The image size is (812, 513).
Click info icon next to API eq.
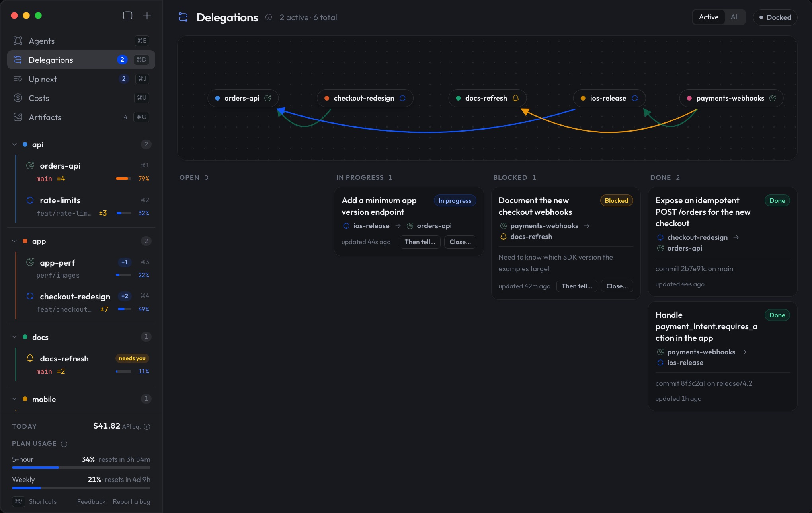pos(147,427)
